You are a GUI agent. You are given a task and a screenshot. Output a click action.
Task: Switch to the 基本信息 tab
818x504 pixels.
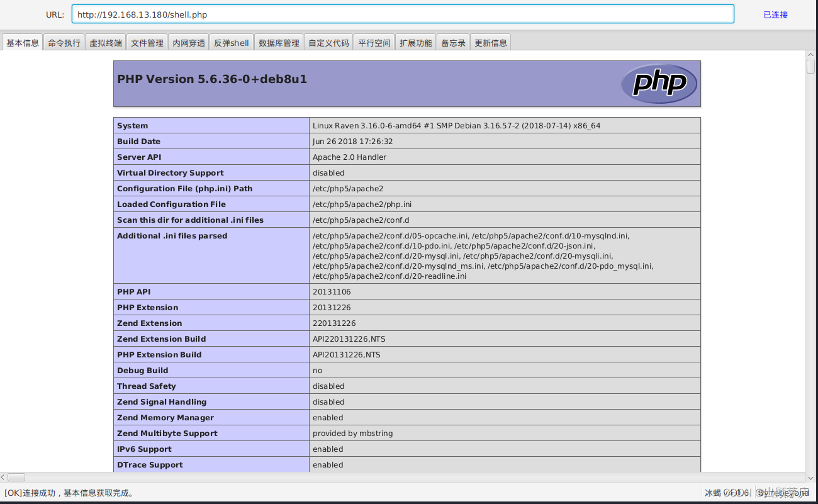tap(23, 43)
